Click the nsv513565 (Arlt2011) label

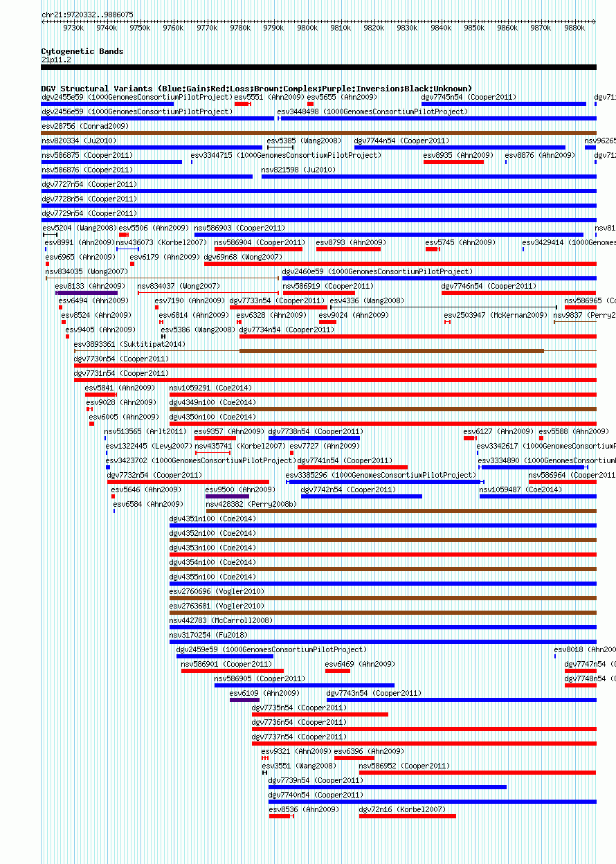[146, 431]
